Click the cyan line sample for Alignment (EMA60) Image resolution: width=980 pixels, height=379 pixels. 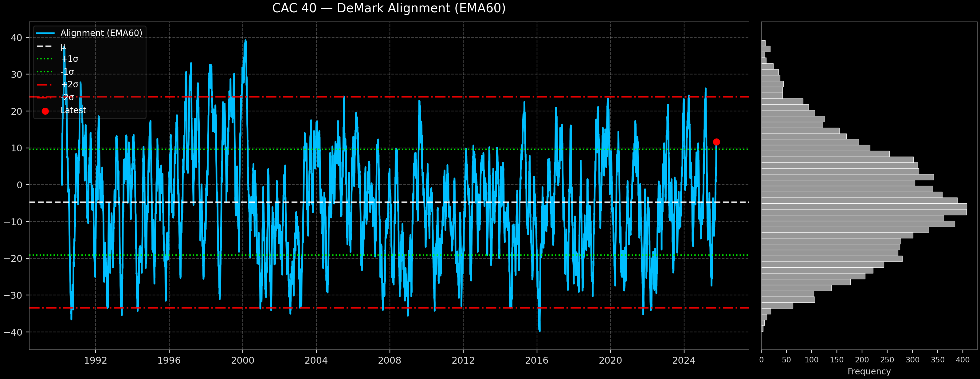(45, 33)
